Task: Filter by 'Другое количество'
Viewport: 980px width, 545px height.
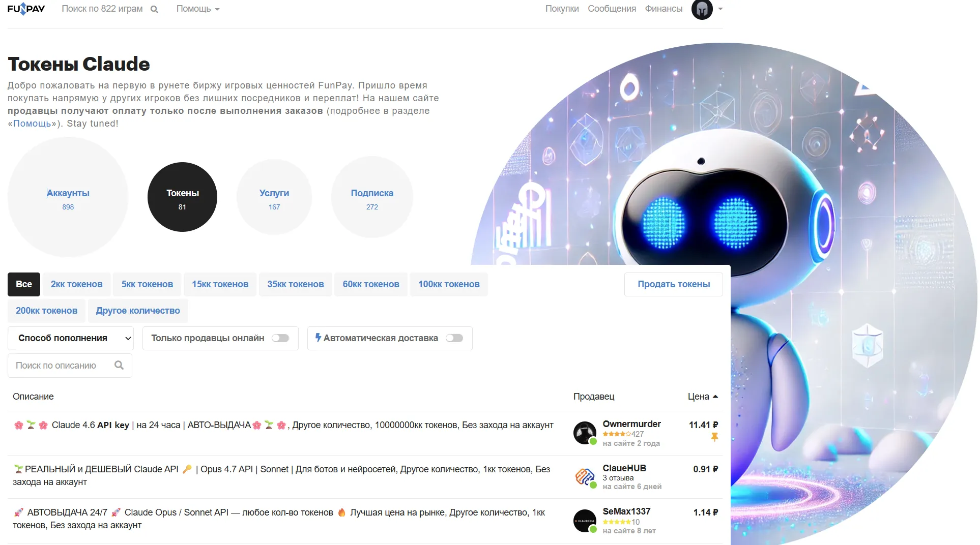Action: tap(138, 311)
